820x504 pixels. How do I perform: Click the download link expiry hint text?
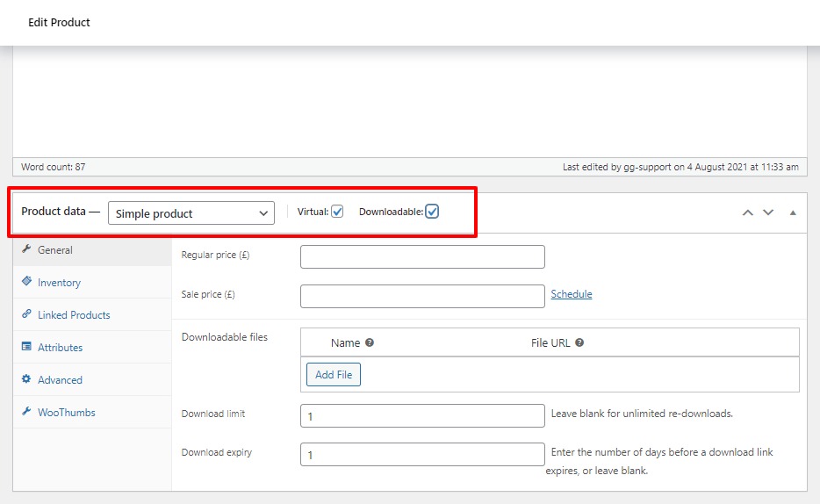pos(659,461)
